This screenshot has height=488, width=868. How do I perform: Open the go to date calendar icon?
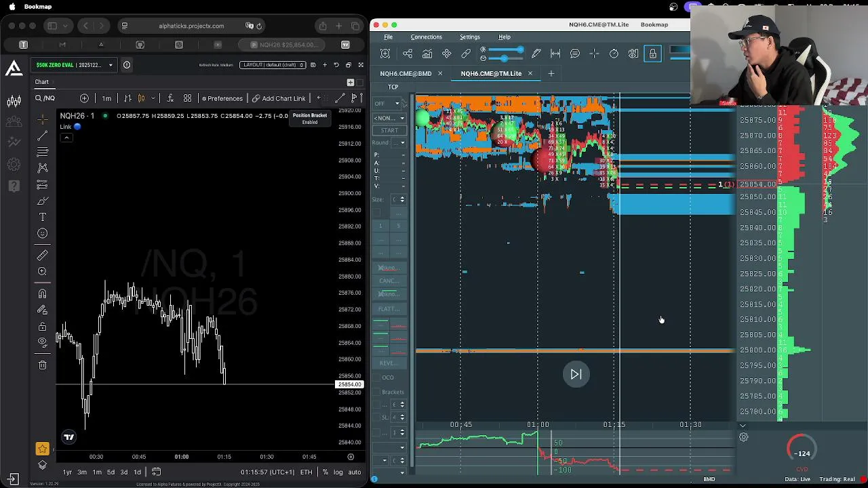pyautogui.click(x=156, y=472)
